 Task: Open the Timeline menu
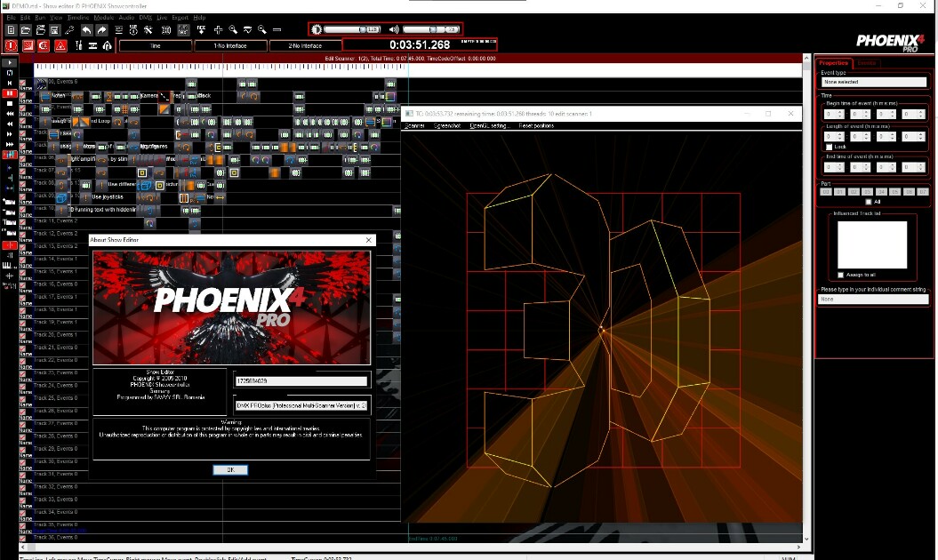point(77,18)
